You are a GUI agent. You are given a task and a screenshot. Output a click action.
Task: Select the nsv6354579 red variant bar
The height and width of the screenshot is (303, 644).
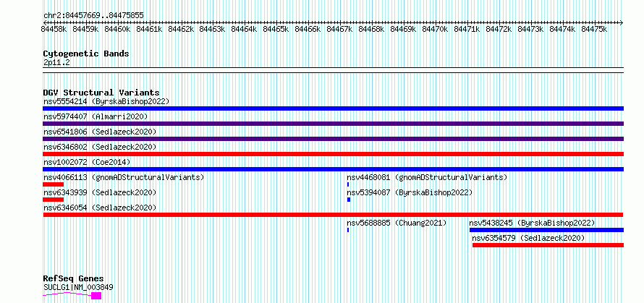548,245
